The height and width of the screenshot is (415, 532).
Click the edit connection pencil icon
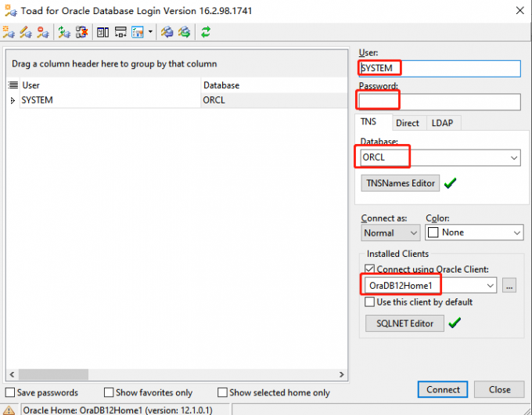(x=25, y=32)
